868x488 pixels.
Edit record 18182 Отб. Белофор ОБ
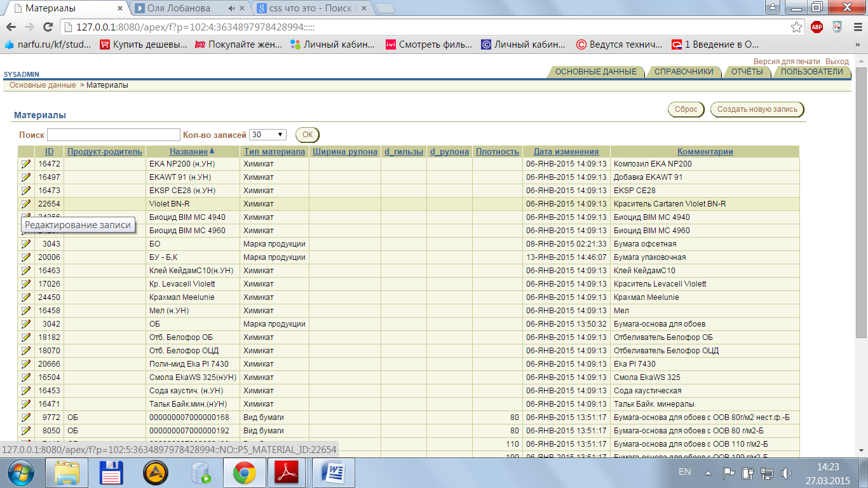26,337
